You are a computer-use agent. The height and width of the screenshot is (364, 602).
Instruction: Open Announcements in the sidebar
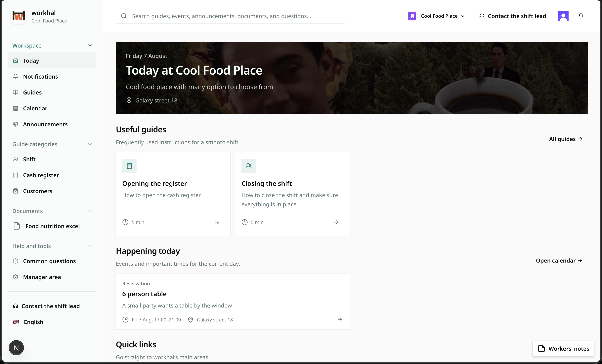[x=52, y=124]
